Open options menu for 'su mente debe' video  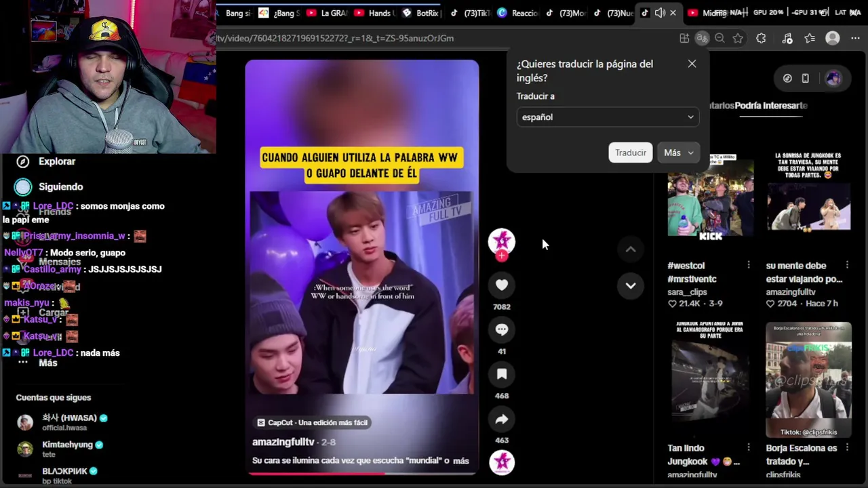847,265
